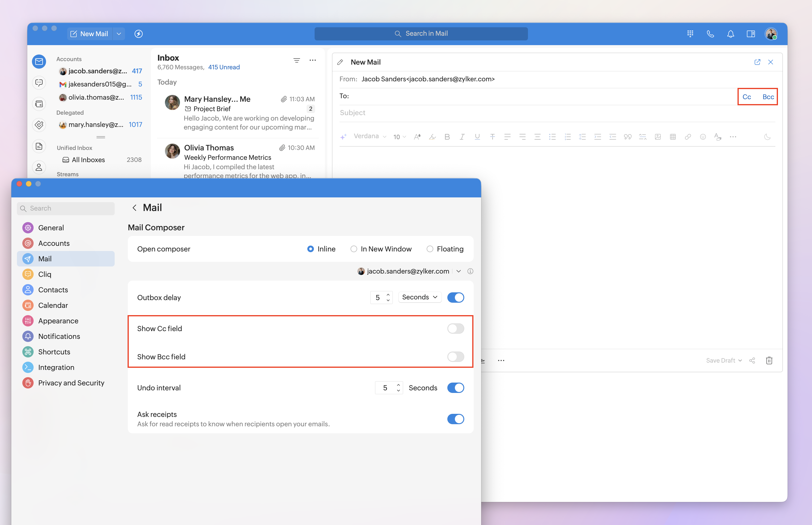812x525 pixels.
Task: Click the insert link icon
Action: [x=688, y=137]
